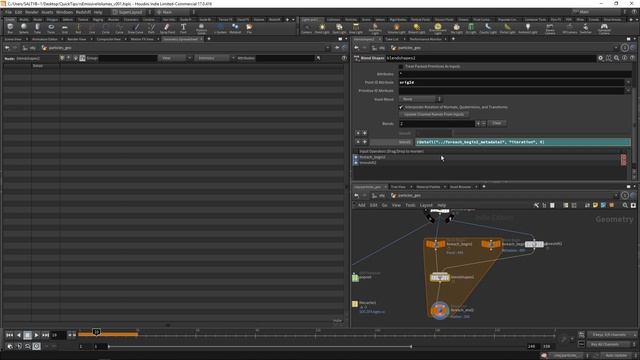Select the Torus shelf tool
The height and width of the screenshot is (360, 640).
coord(51,28)
